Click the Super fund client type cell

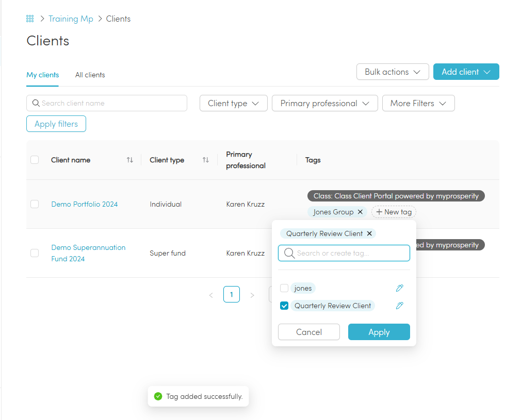[x=168, y=253]
